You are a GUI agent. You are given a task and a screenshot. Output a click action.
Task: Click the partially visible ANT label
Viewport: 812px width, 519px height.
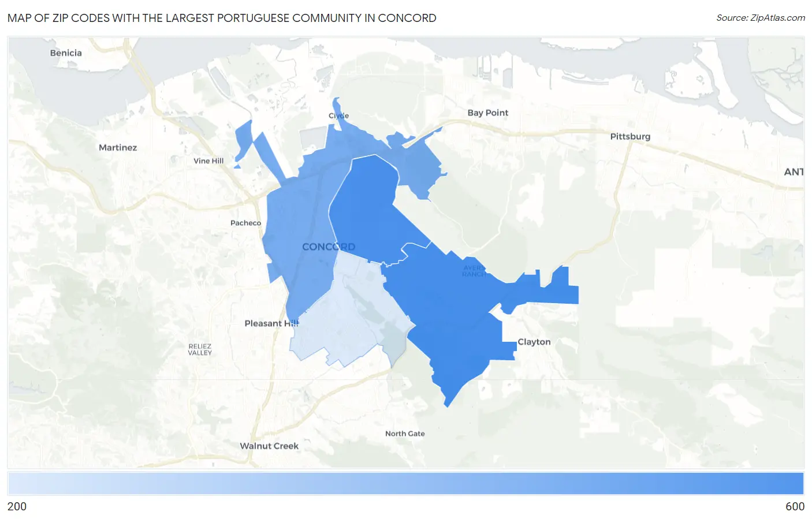pos(794,171)
